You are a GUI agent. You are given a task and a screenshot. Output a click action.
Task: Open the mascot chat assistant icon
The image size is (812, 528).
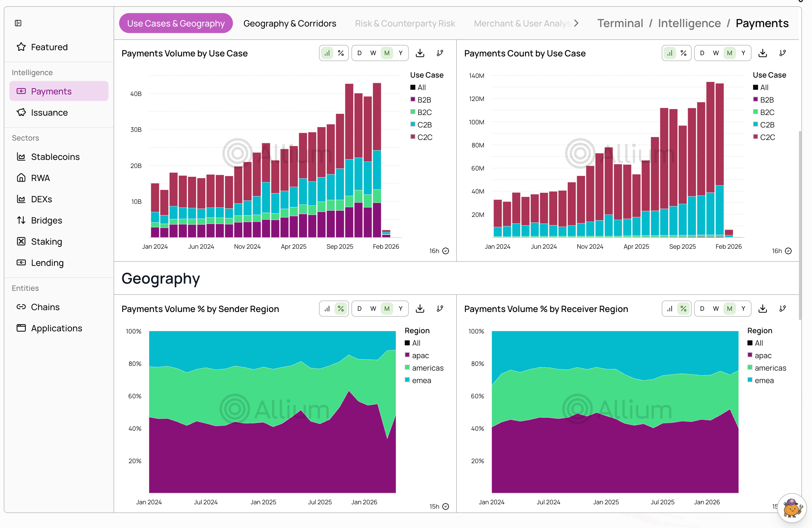tap(792, 508)
